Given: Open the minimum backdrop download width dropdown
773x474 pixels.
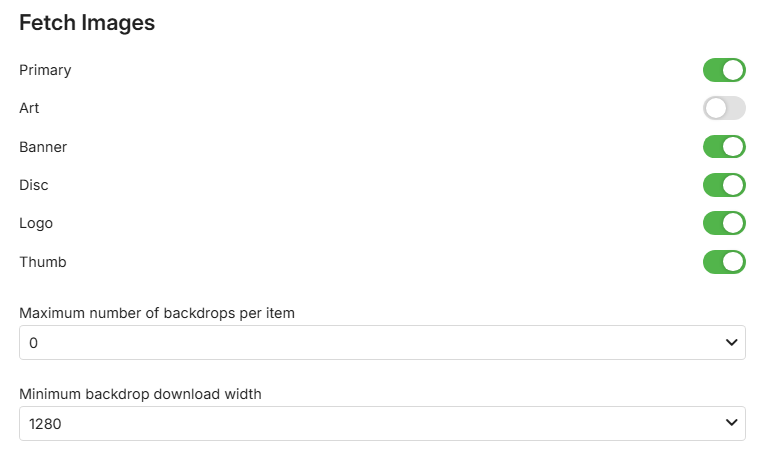Looking at the screenshot, I should click(x=382, y=423).
